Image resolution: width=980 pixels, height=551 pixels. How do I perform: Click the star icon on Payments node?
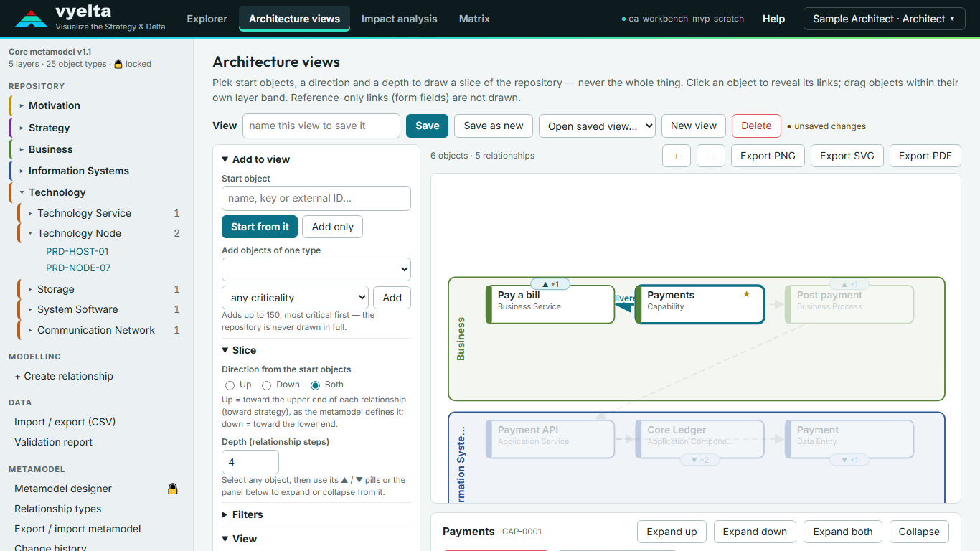coord(746,294)
